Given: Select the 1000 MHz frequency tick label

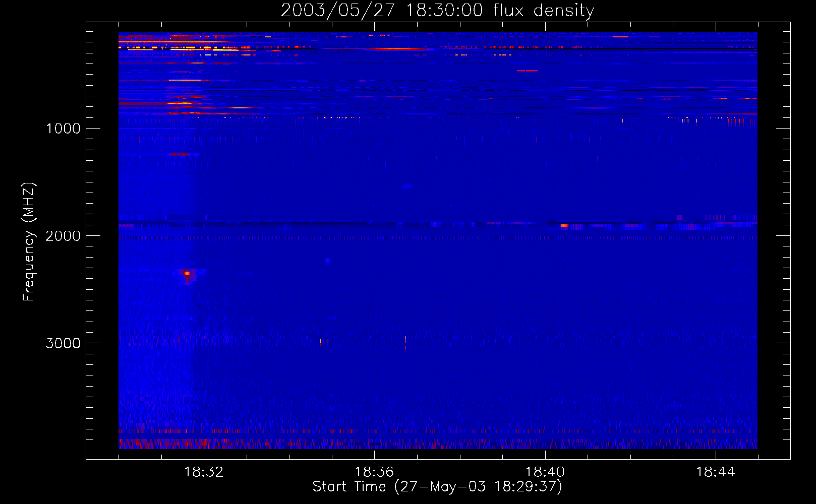Looking at the screenshot, I should point(63,129).
